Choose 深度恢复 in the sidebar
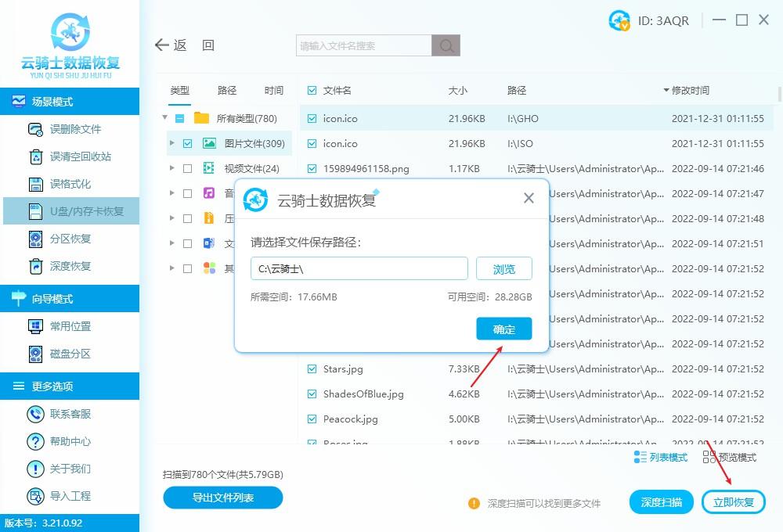Screen dimensions: 783x532 (70, 266)
